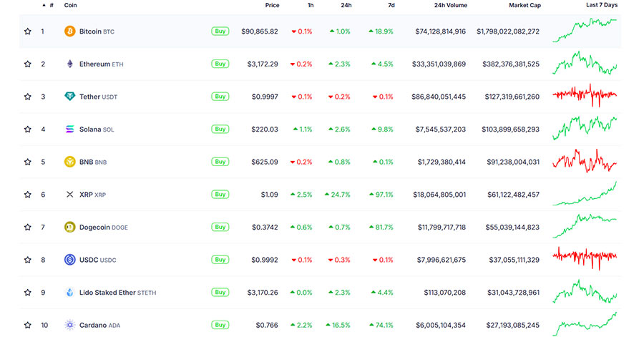Image resolution: width=644 pixels, height=337 pixels.
Task: Click the Buy button for Cardano
Action: click(x=220, y=325)
